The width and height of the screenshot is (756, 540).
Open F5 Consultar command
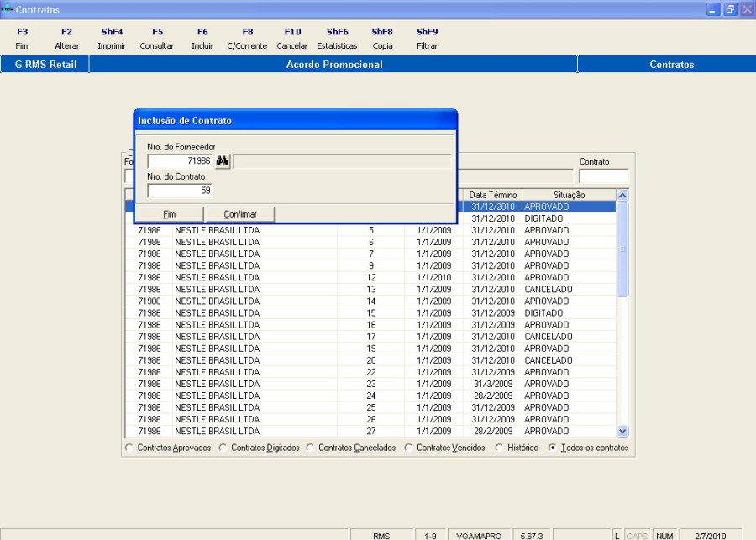[157, 39]
